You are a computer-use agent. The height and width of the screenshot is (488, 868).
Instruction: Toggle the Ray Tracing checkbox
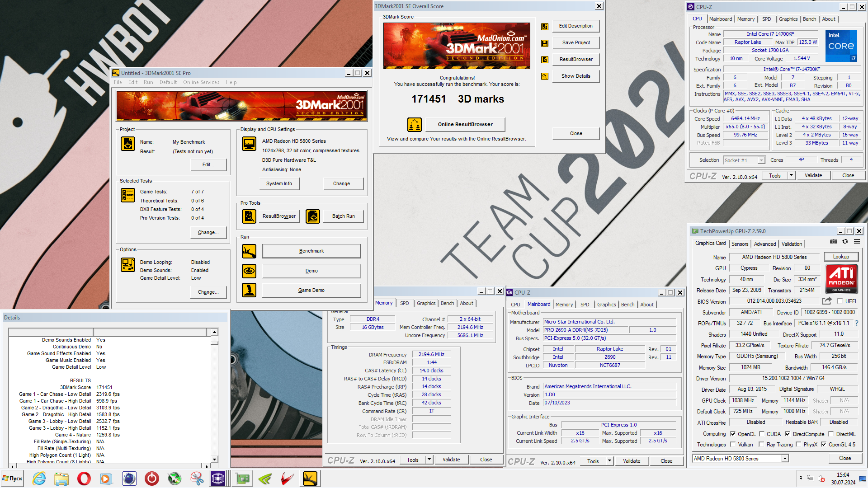click(762, 445)
